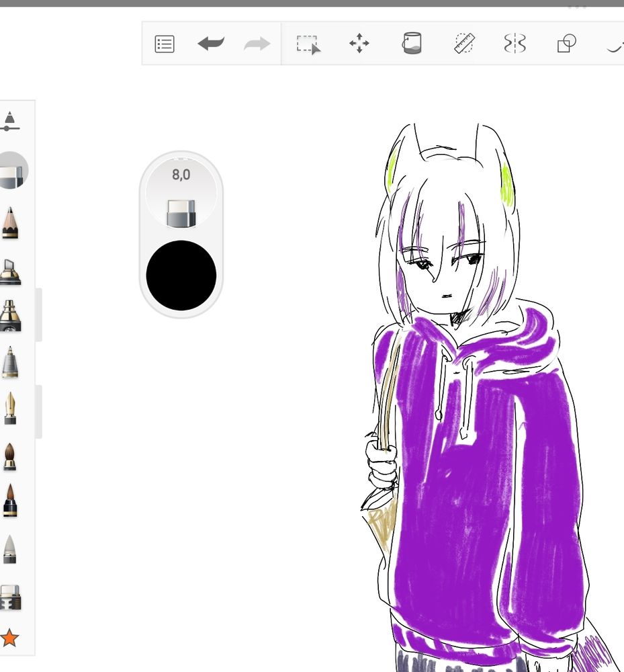Click the Undo arrow
This screenshot has height=672, width=624.
210,44
